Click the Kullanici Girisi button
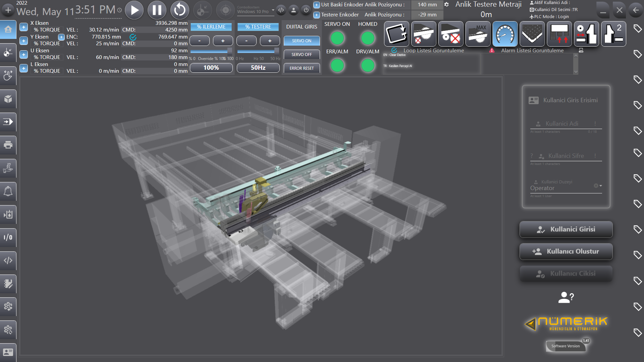 click(566, 229)
